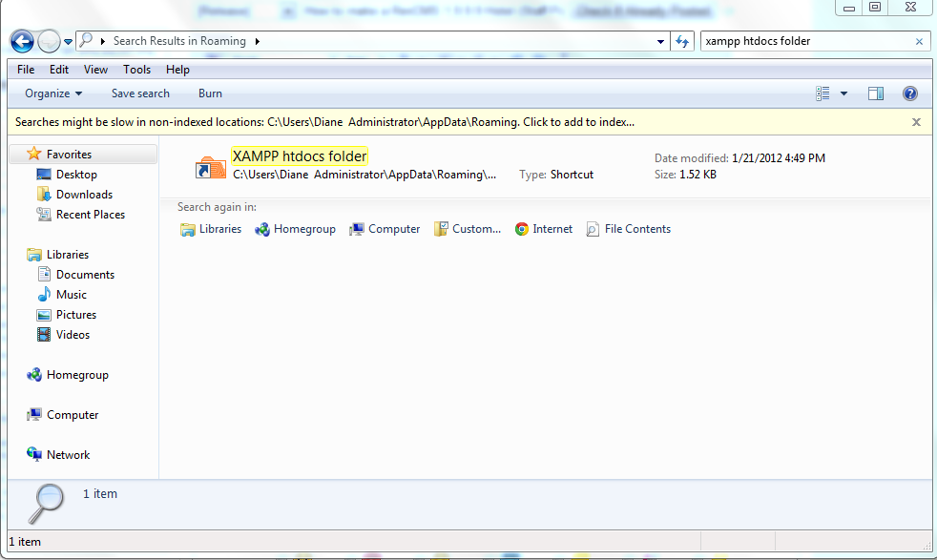The height and width of the screenshot is (560, 937).
Task: Open the Tools menu
Action: tap(136, 70)
